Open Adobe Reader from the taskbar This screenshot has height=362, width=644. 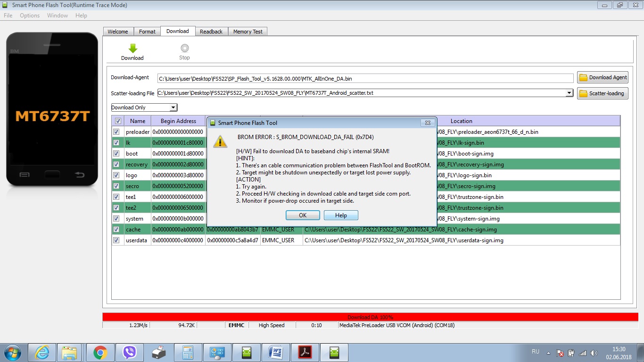click(x=305, y=353)
